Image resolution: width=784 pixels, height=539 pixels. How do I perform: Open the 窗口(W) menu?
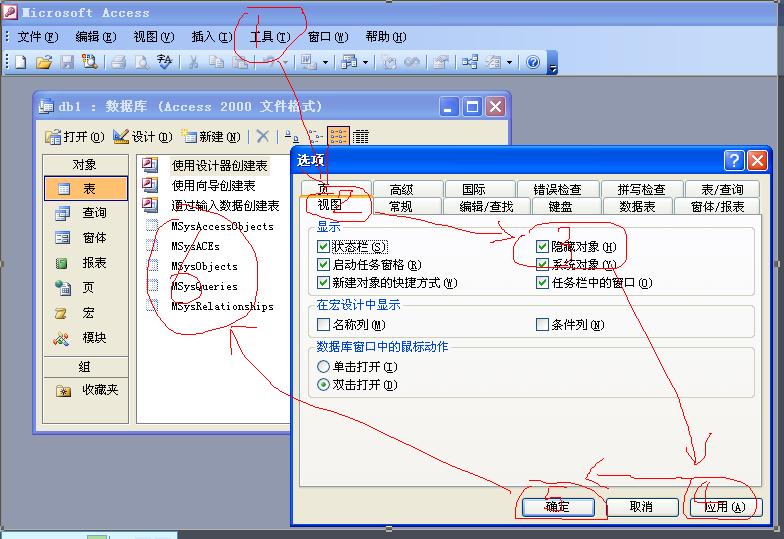coord(328,37)
